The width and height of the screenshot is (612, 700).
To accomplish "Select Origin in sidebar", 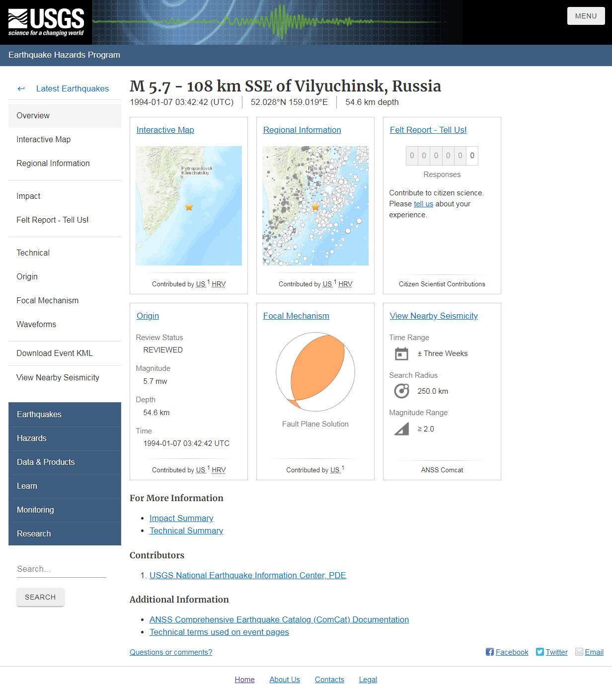I will [x=65, y=276].
